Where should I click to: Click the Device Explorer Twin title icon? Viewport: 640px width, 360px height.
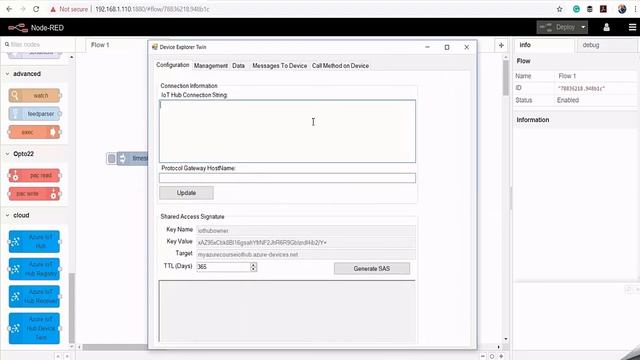point(155,47)
